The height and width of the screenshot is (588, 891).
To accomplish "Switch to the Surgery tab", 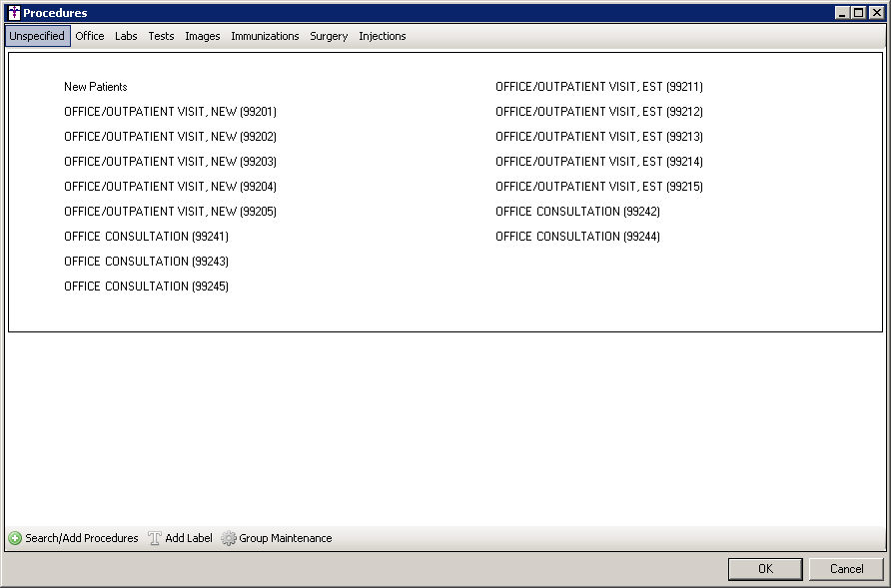I will (x=329, y=36).
